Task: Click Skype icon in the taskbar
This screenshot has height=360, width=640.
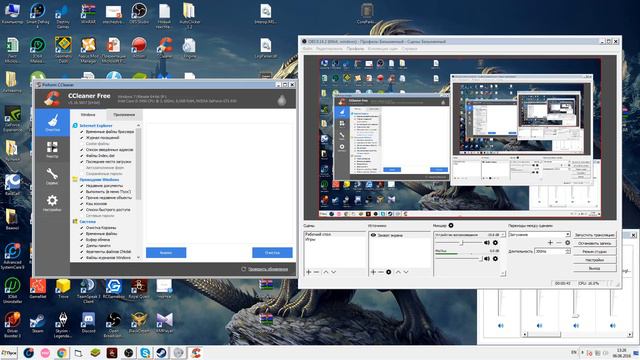Action: [145, 353]
